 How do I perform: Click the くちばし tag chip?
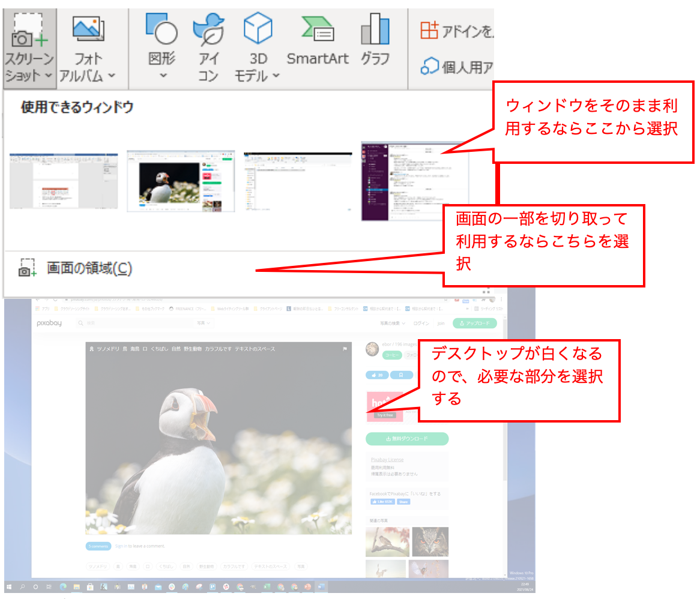(166, 566)
